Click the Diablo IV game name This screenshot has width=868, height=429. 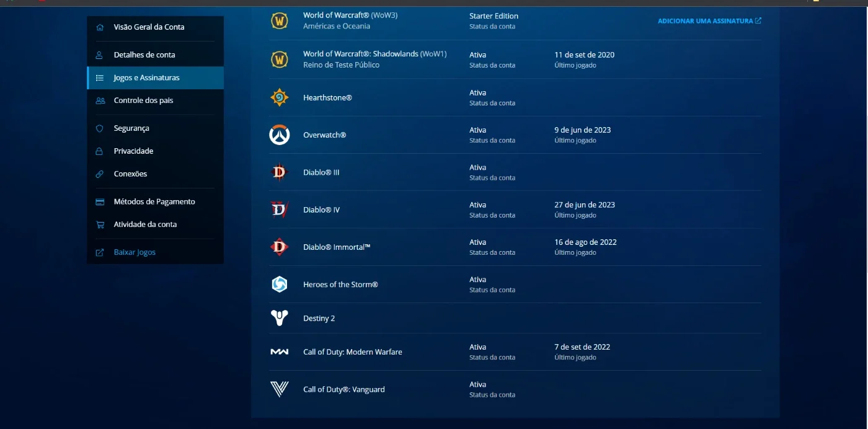[321, 210]
